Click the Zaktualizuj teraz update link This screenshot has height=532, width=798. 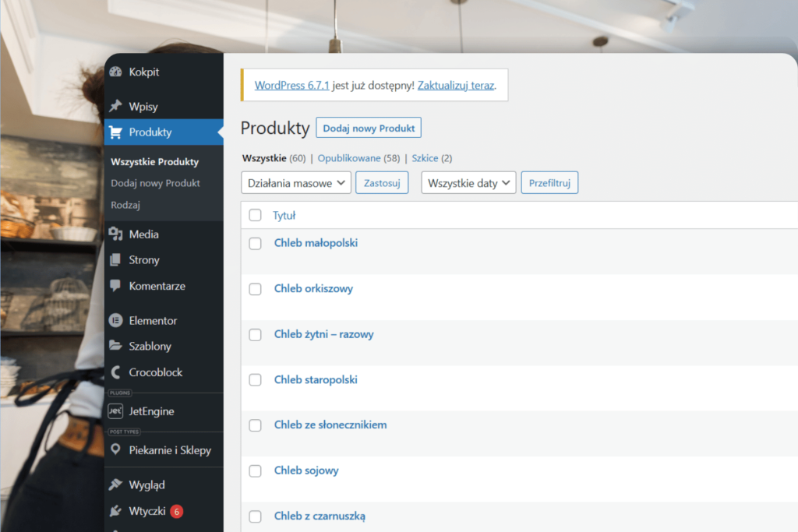(456, 86)
